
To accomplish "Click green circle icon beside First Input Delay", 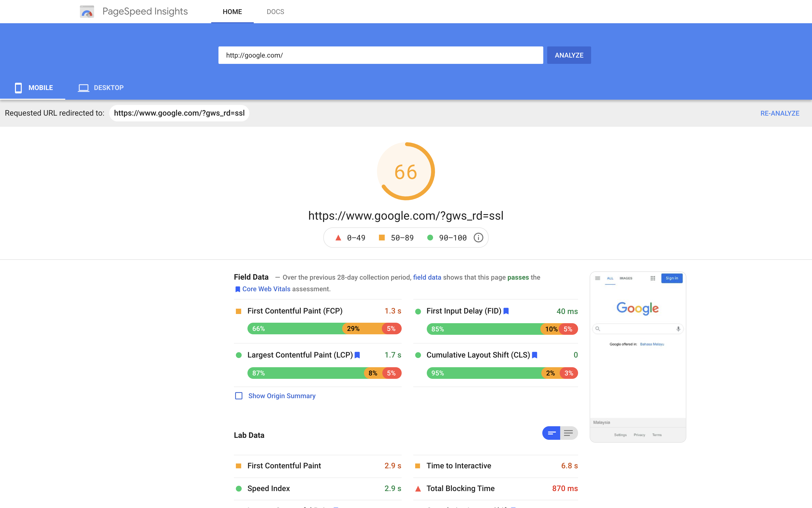I will tap(418, 312).
